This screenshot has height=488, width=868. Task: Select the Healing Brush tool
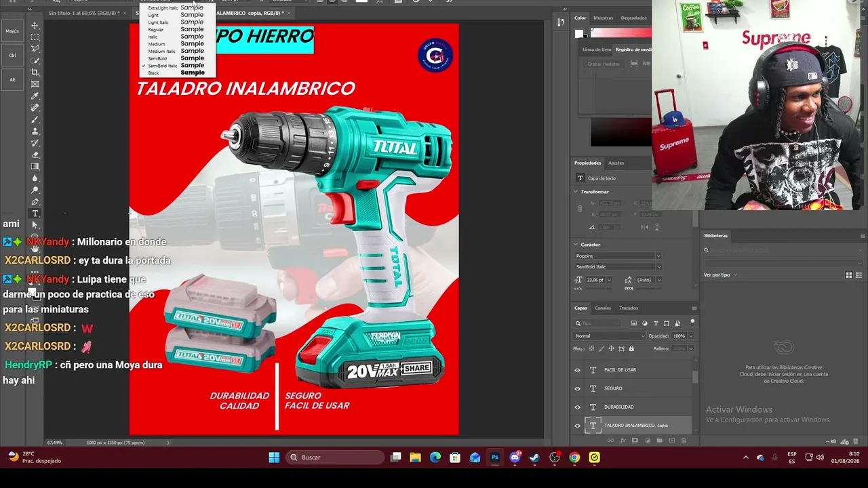[35, 107]
